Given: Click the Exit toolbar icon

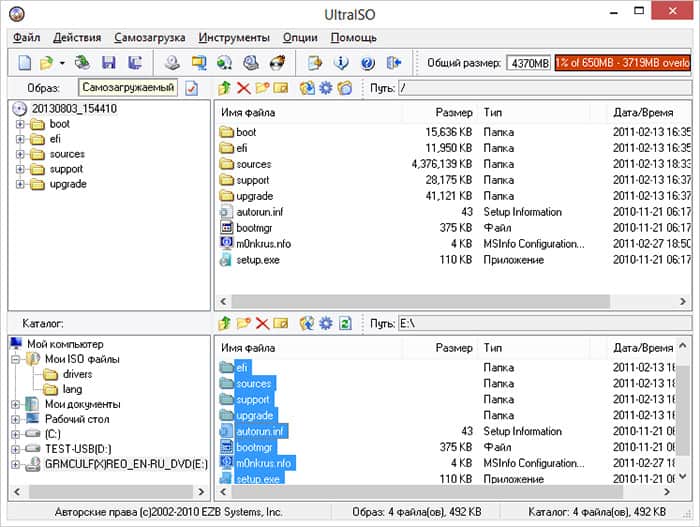Looking at the screenshot, I should click(x=394, y=63).
